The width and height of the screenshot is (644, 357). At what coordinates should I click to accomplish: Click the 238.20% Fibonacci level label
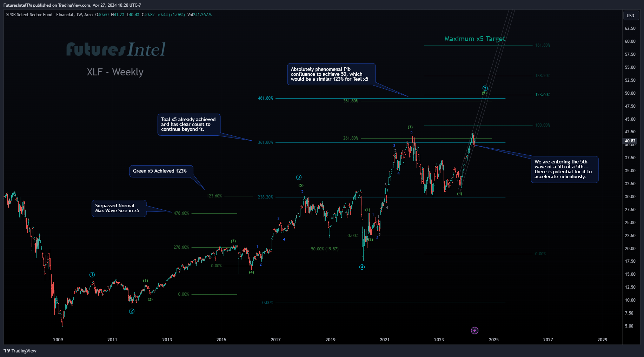point(265,197)
